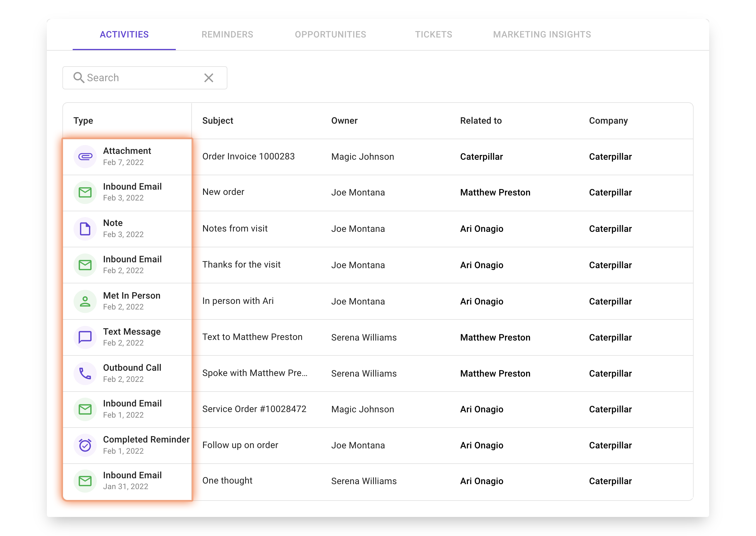Open the Marketing Insights tab
756x536 pixels.
click(542, 35)
